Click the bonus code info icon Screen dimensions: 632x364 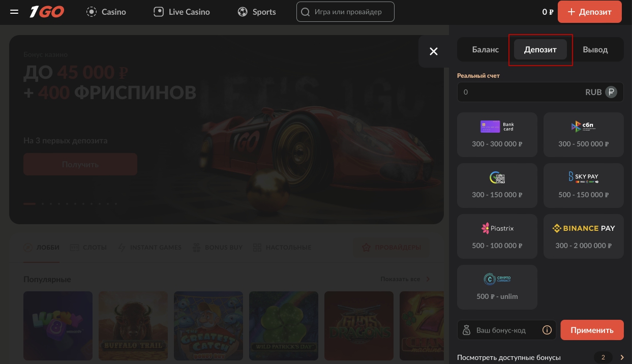click(x=547, y=330)
